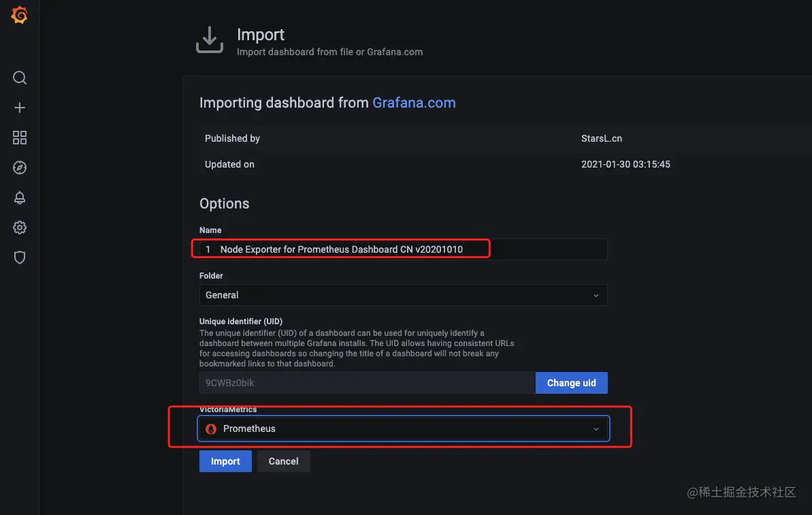Click the Import download arrow icon
812x515 pixels.
click(210, 40)
